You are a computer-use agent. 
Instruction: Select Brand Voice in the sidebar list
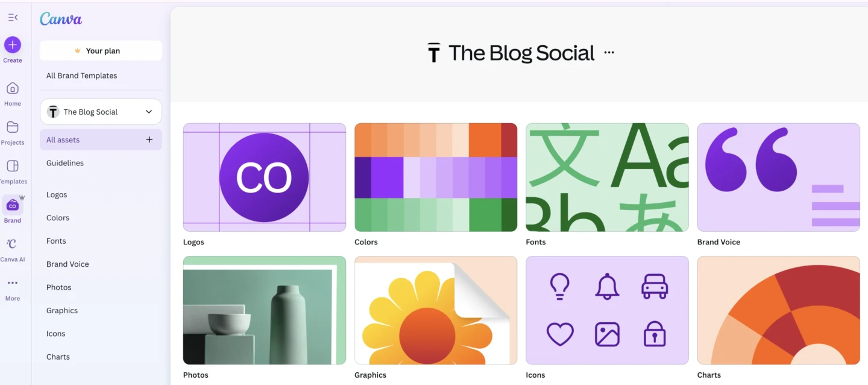(x=68, y=264)
